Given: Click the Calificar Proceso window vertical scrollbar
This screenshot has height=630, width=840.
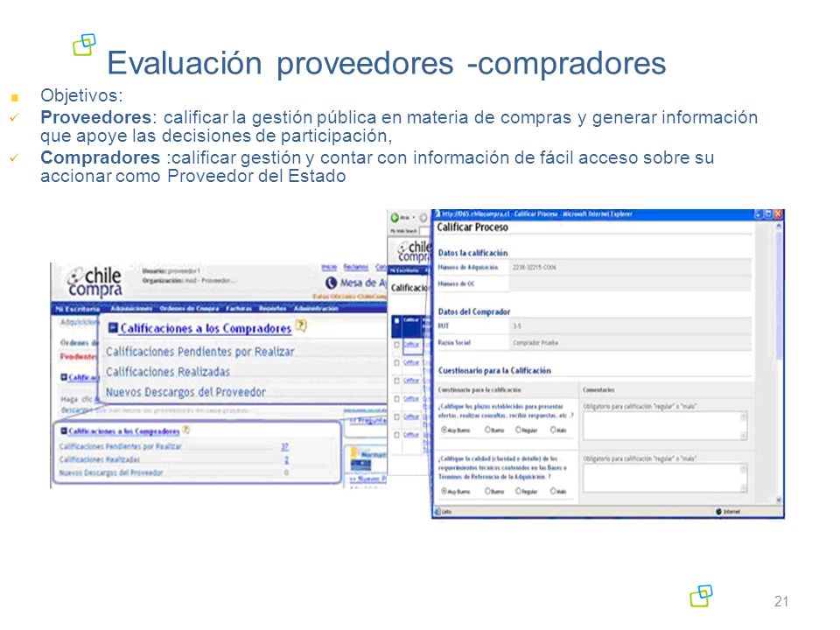Looking at the screenshot, I should tap(779, 364).
